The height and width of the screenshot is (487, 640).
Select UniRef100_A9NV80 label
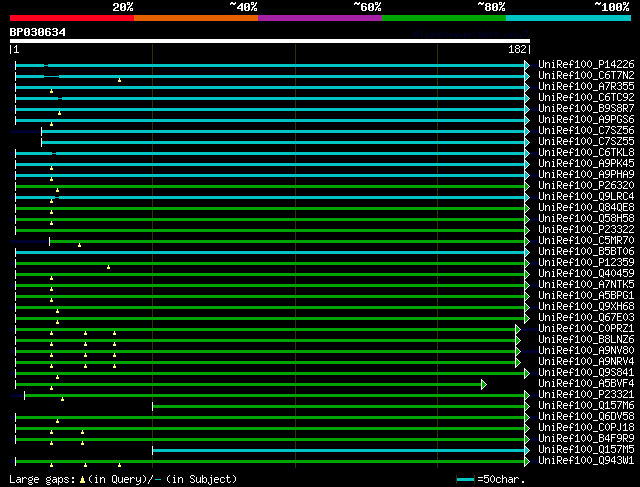coord(586,351)
